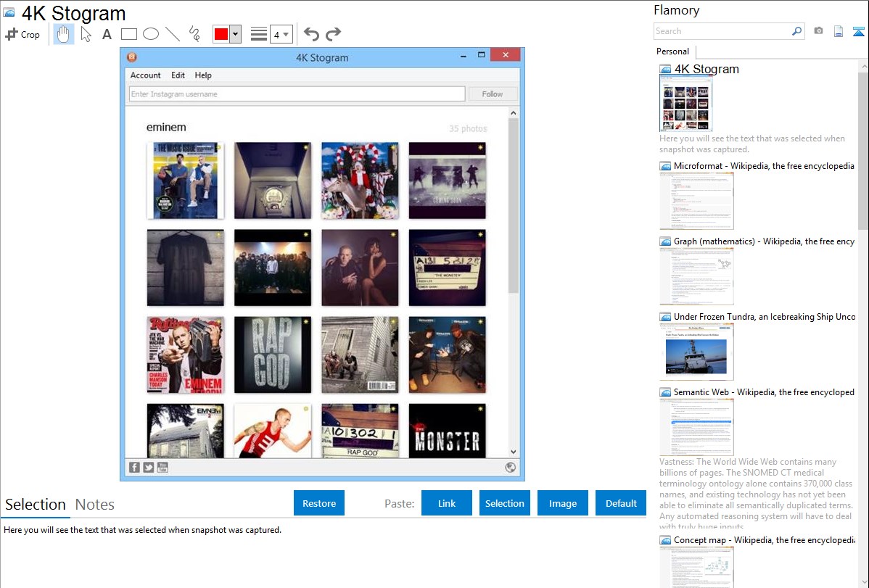Click the globe icon in 4K Stogram footer

click(511, 467)
